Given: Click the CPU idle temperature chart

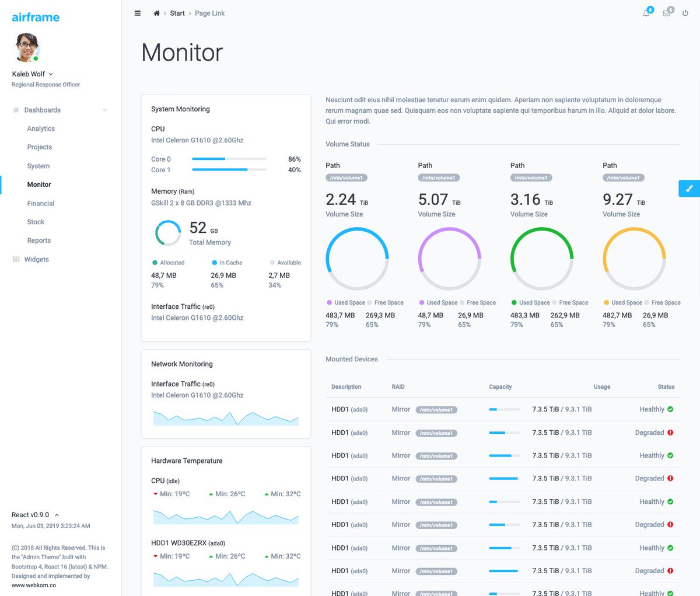Looking at the screenshot, I should [226, 517].
